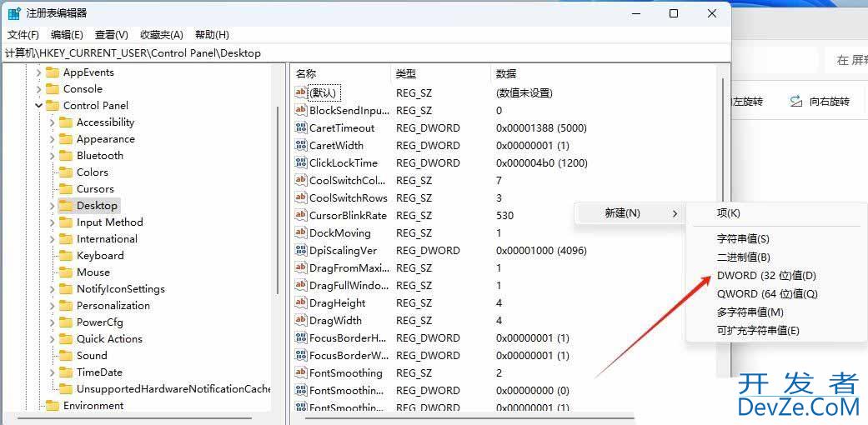Click the Environment folder icon
This screenshot has width=868, height=425.
[x=53, y=406]
